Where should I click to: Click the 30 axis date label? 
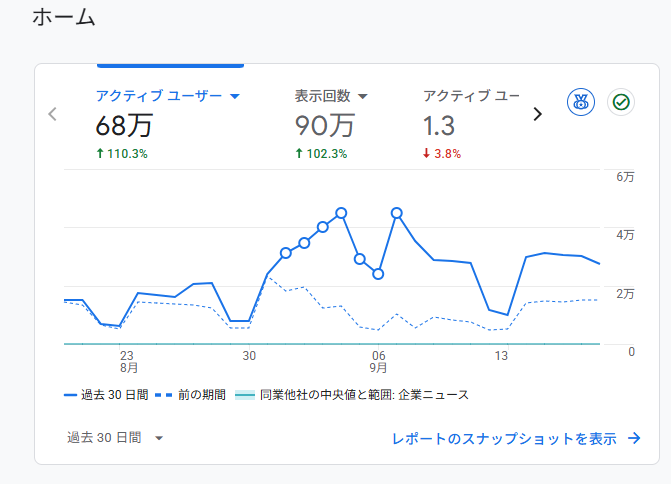coord(249,356)
